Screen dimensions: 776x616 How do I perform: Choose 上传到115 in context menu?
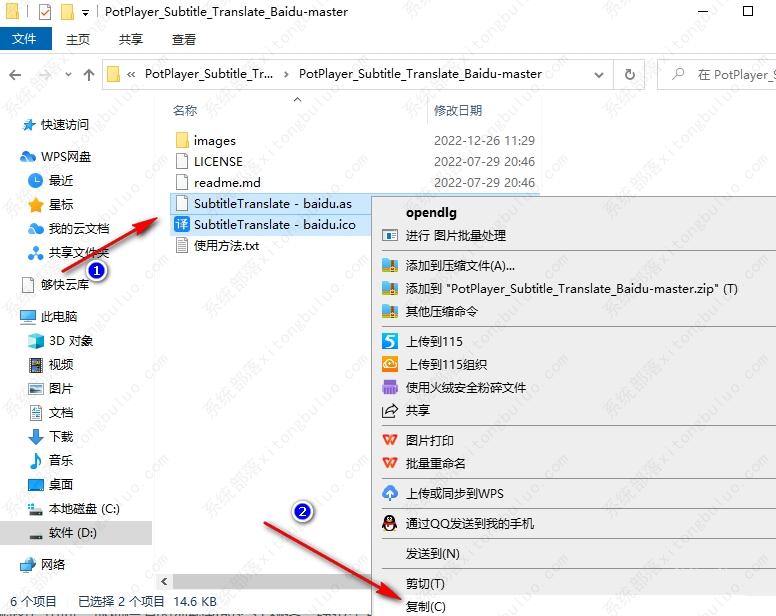pyautogui.click(x=434, y=341)
